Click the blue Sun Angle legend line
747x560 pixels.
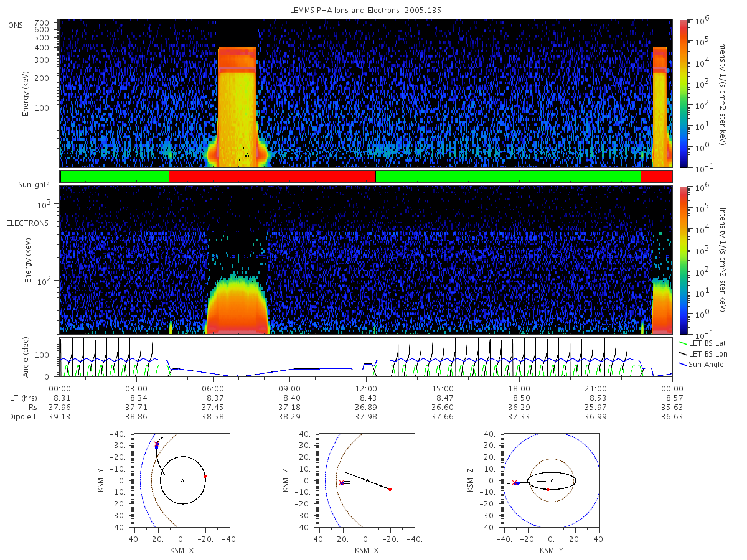tap(683, 364)
